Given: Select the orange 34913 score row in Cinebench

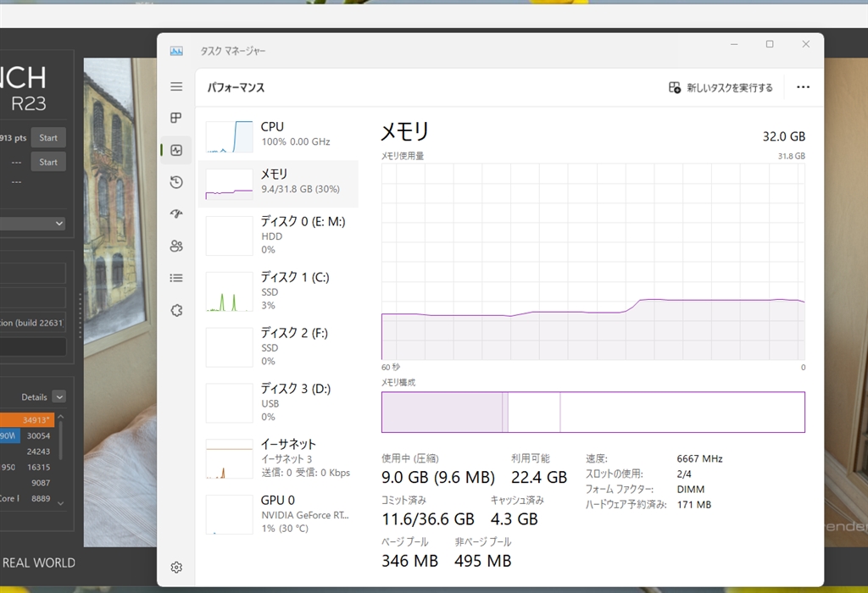Looking at the screenshot, I should pos(27,420).
